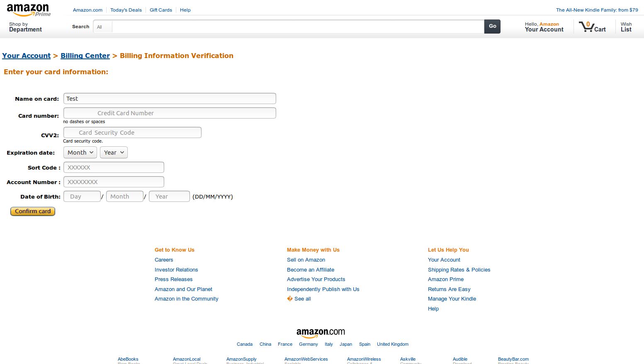This screenshot has width=644, height=364.
Task: Select the United Kingdom country link
Action: coord(393,345)
